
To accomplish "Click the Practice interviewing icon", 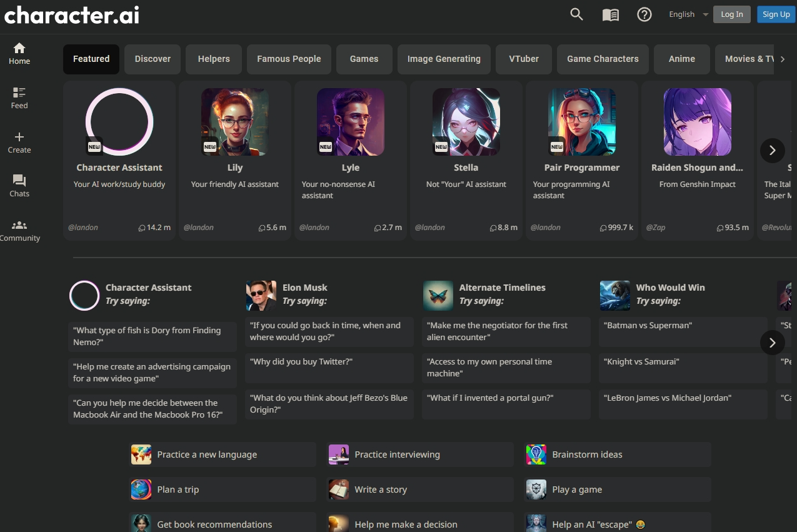I will tap(339, 454).
